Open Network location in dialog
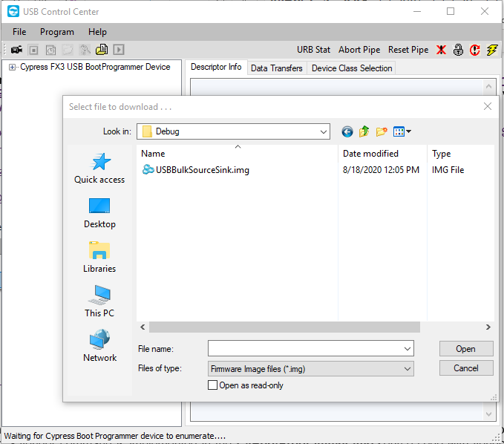The image size is (504, 444). [x=99, y=346]
